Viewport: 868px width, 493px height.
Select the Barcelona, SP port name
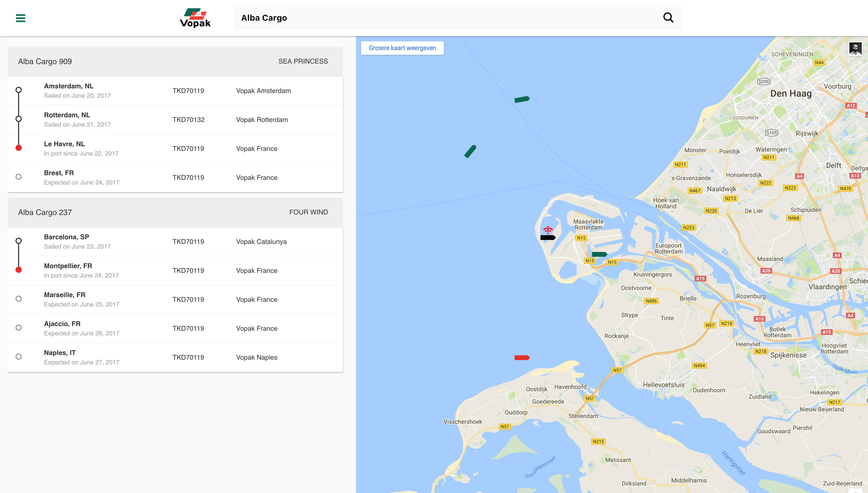pos(67,237)
